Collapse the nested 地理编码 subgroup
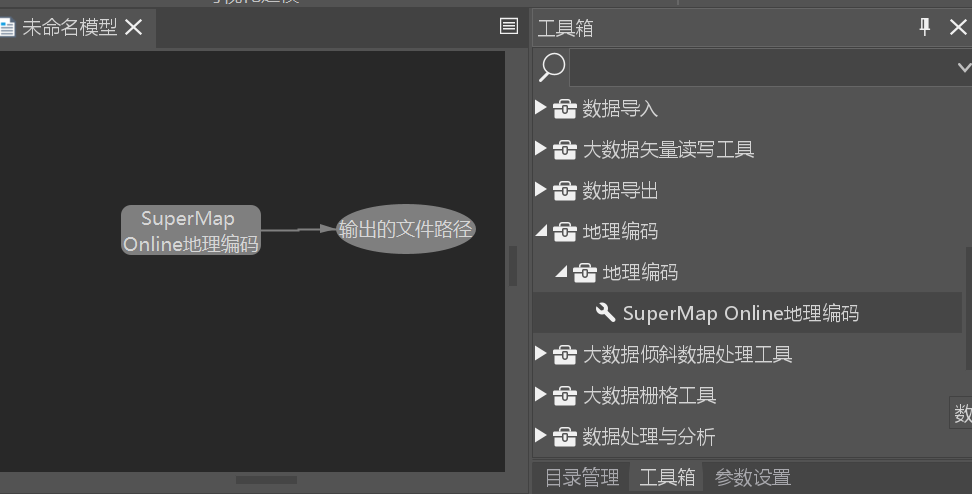Viewport: 972px width, 494px height. [561, 272]
